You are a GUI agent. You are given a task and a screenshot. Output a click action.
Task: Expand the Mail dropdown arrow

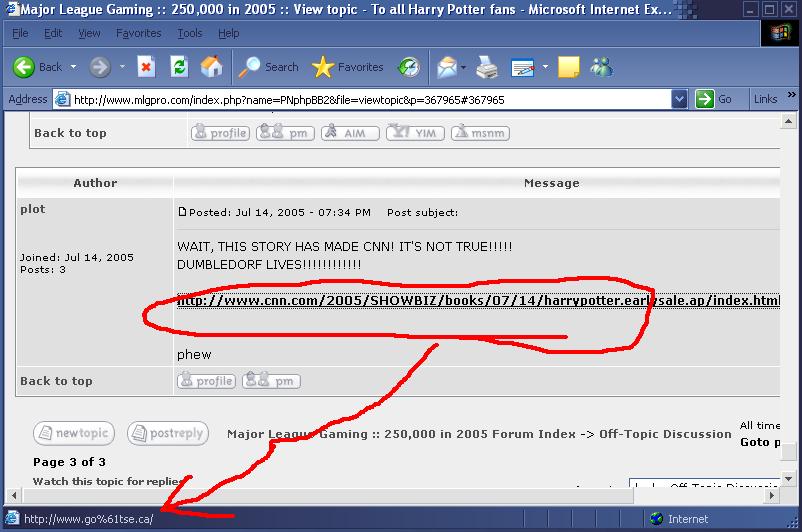pyautogui.click(x=464, y=67)
